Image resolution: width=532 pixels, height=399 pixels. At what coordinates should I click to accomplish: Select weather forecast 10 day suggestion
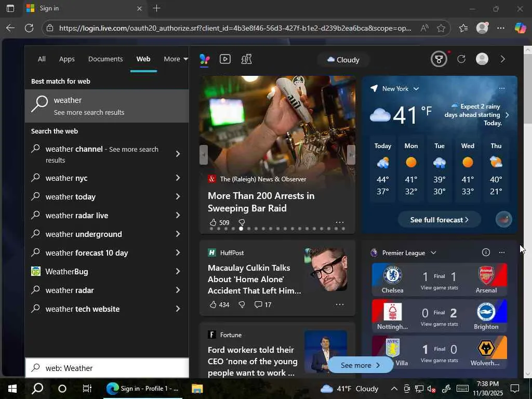107,253
